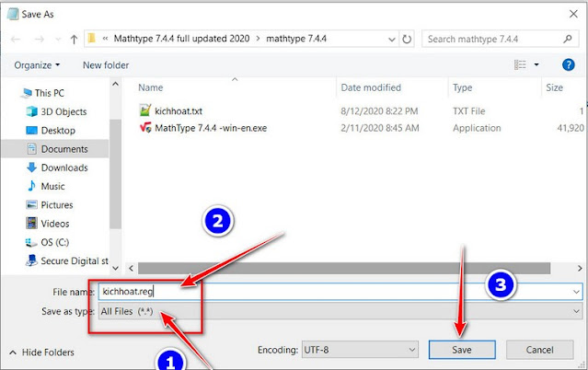Open Videos in the sidebar
This screenshot has width=588, height=370.
(55, 224)
